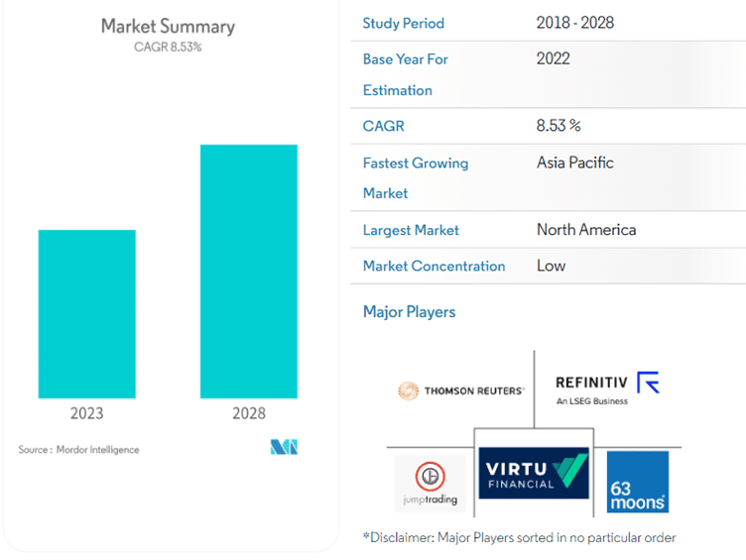
Task: Open the Virtu Financial logo
Action: point(534,473)
